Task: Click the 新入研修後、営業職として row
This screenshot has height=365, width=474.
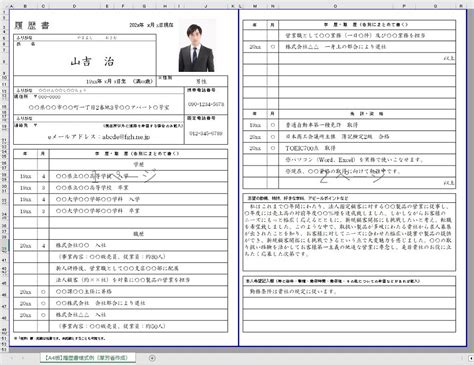Action: coord(138,268)
